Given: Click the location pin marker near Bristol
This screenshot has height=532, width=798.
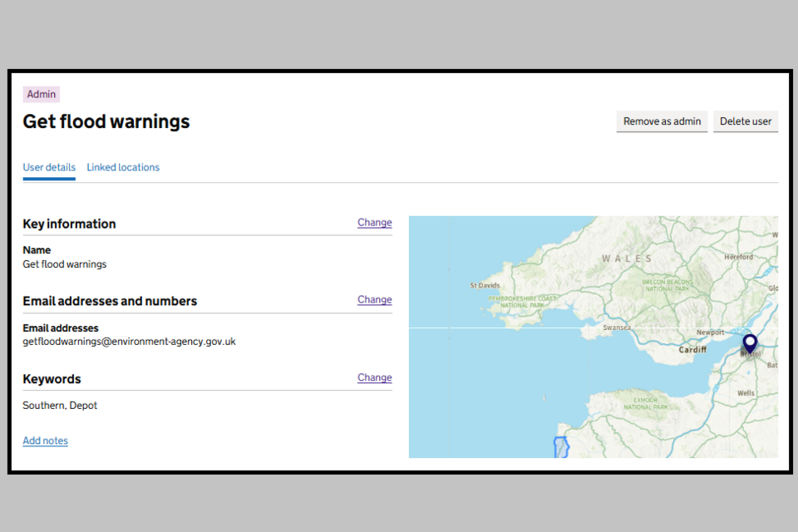Looking at the screenshot, I should (x=750, y=343).
